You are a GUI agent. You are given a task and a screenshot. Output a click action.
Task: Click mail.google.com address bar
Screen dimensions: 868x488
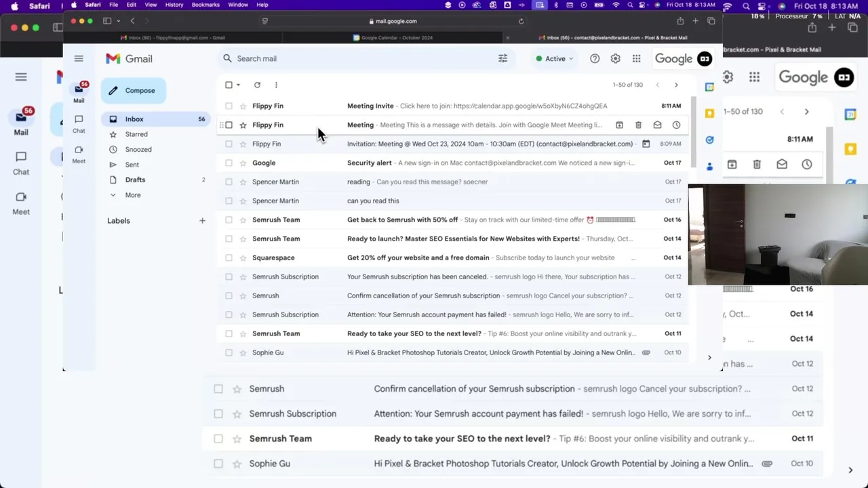(393, 21)
